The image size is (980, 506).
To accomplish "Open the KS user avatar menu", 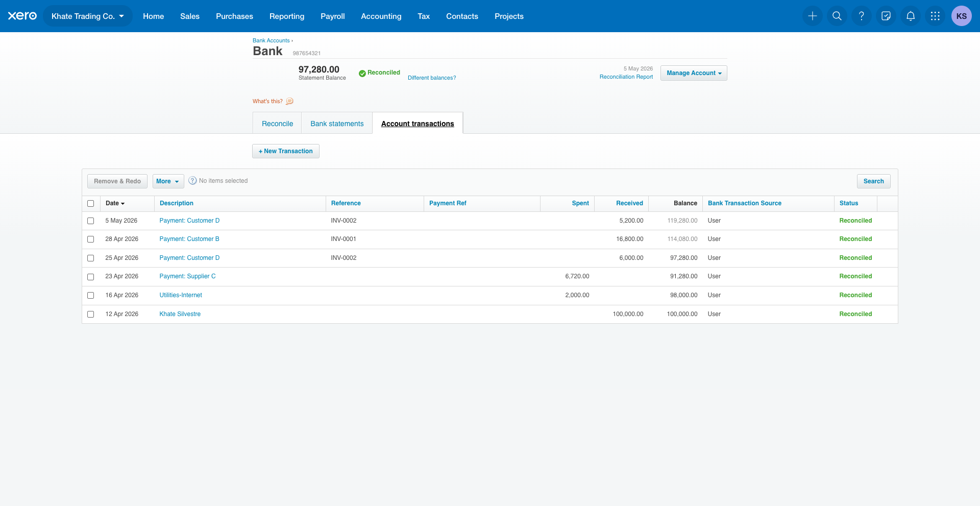I will [x=962, y=16].
